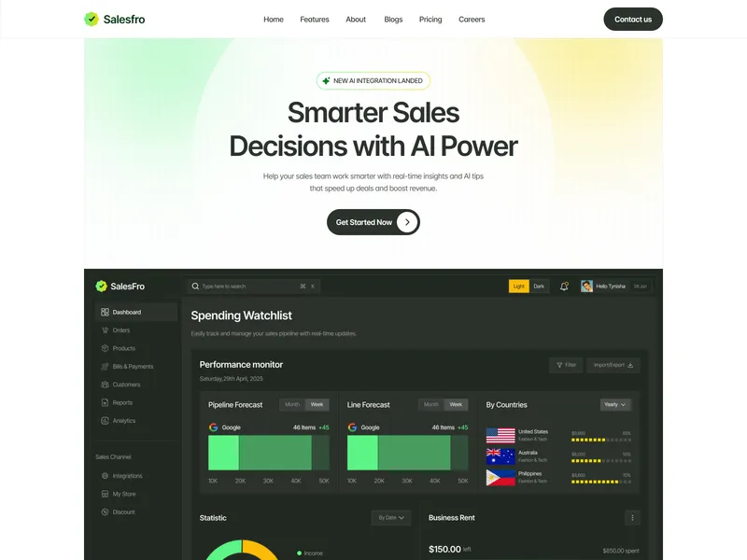Click the $850.00 spent value
This screenshot has height=560, width=747.
pyautogui.click(x=621, y=551)
